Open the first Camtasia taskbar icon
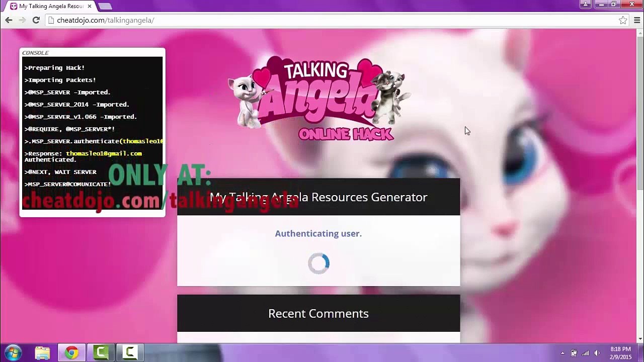Screen dimensions: 644x362 pos(101,353)
